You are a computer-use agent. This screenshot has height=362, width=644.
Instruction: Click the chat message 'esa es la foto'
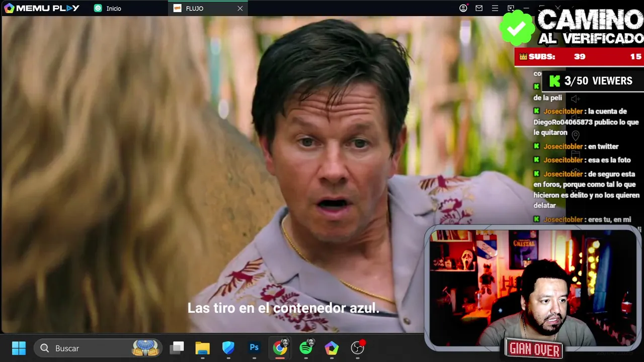tap(609, 160)
